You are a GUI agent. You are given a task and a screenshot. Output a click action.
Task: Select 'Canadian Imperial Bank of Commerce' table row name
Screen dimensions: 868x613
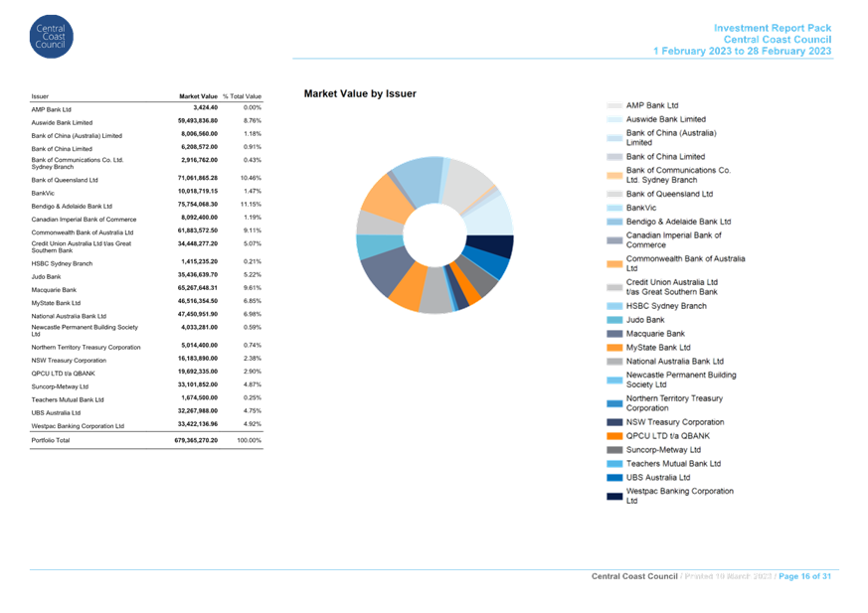click(84, 220)
